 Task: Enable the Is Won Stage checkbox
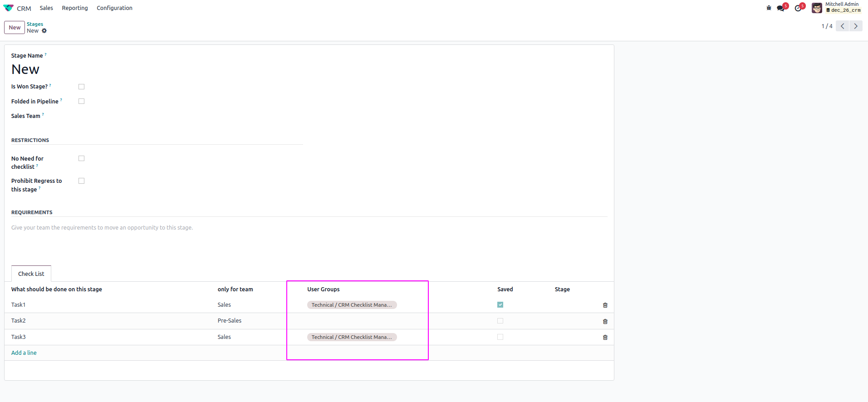(x=82, y=87)
